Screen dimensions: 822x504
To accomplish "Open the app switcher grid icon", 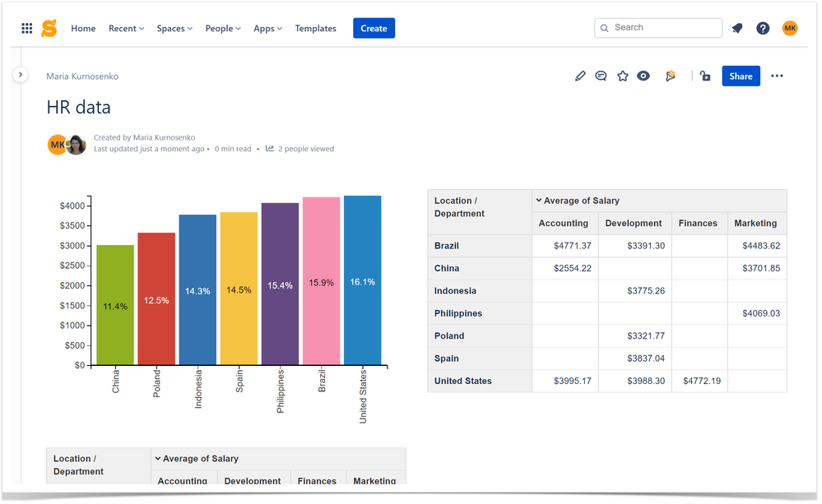I will [26, 27].
